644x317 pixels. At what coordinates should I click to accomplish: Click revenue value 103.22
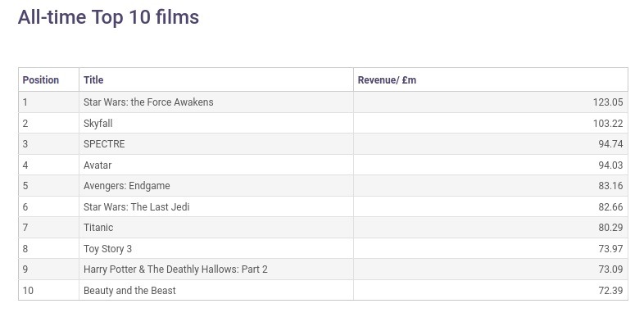(x=608, y=124)
